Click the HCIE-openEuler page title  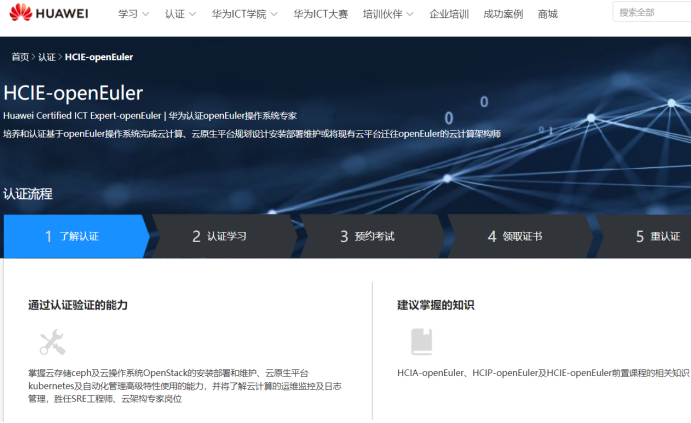(73, 93)
